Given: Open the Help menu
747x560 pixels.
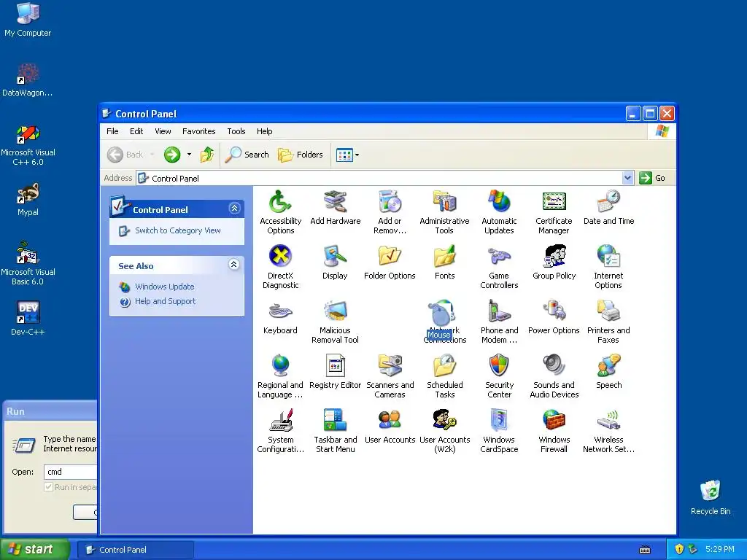Looking at the screenshot, I should tap(264, 131).
